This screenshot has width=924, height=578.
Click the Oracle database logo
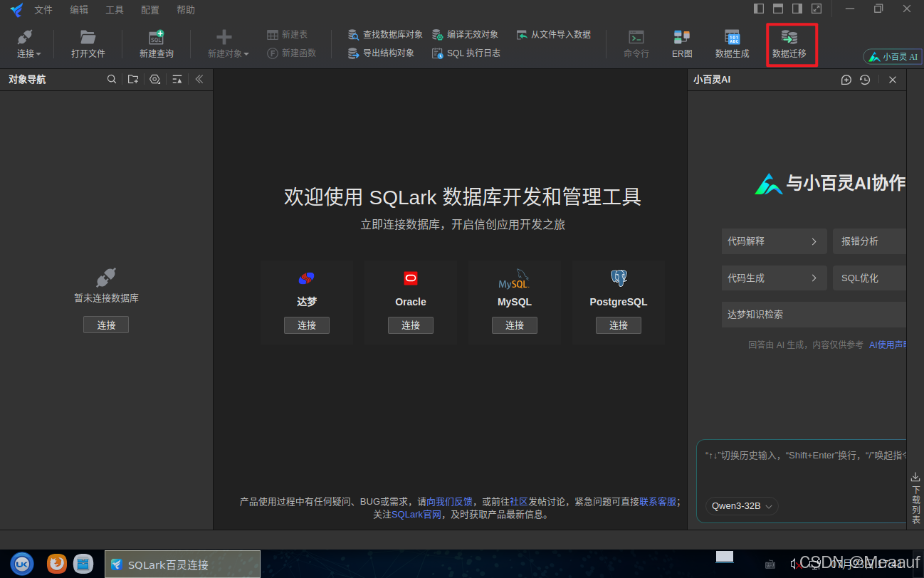(x=411, y=278)
